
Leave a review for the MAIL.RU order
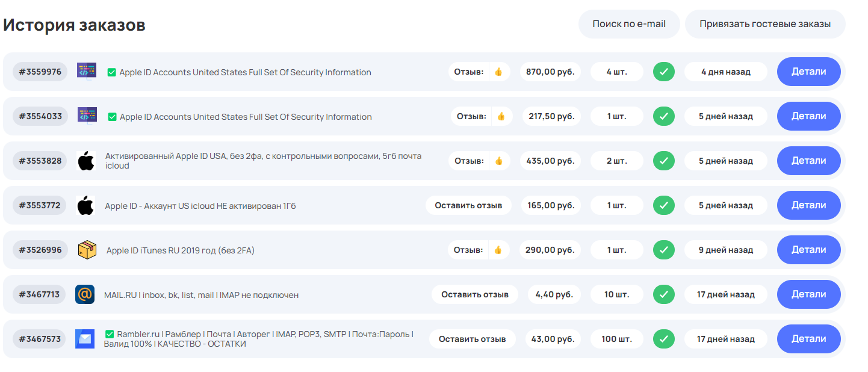(x=475, y=294)
